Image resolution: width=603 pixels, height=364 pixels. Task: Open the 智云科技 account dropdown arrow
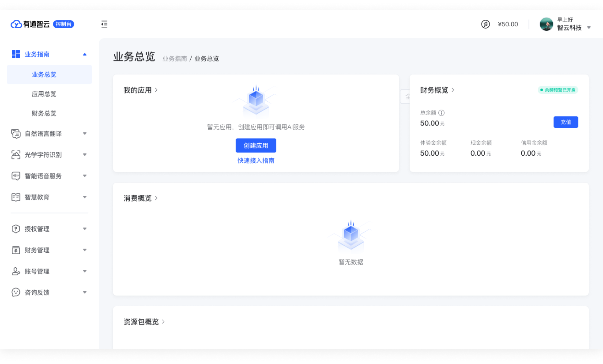[x=589, y=28]
